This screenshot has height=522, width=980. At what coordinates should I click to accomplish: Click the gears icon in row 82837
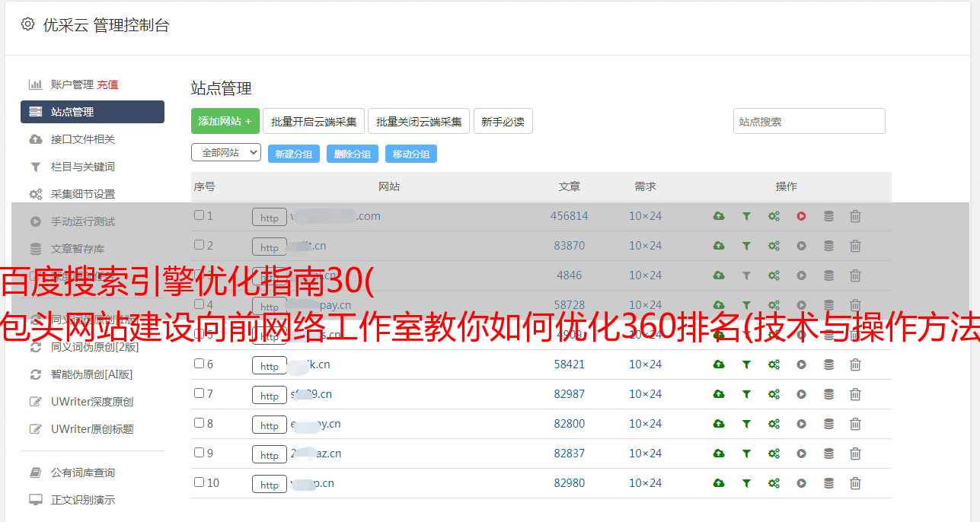coord(774,454)
